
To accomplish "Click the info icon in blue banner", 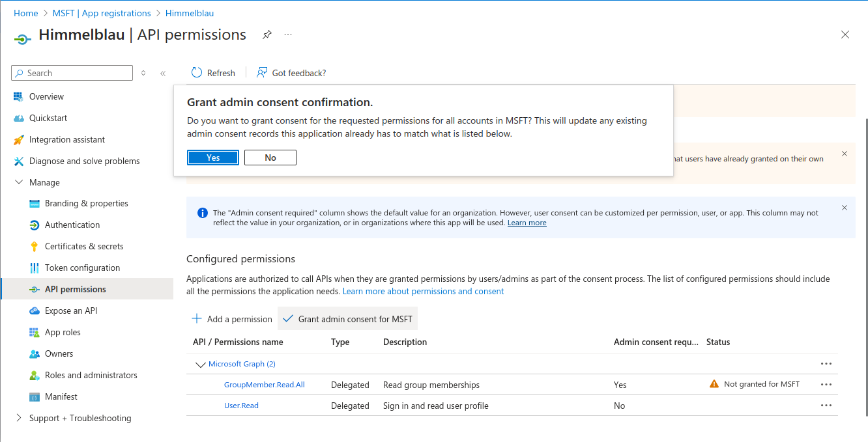I will pos(202,213).
